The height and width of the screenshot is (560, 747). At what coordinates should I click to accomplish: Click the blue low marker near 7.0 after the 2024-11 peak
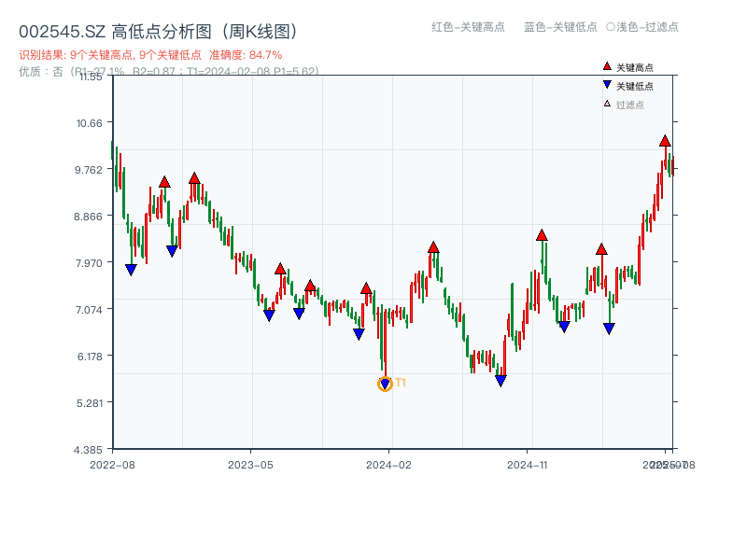pyautogui.click(x=564, y=327)
